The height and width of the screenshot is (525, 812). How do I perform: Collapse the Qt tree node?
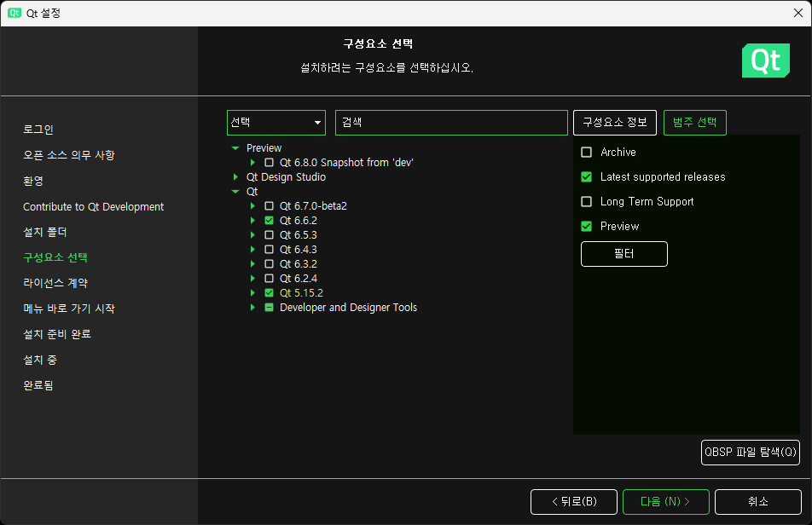tap(235, 192)
